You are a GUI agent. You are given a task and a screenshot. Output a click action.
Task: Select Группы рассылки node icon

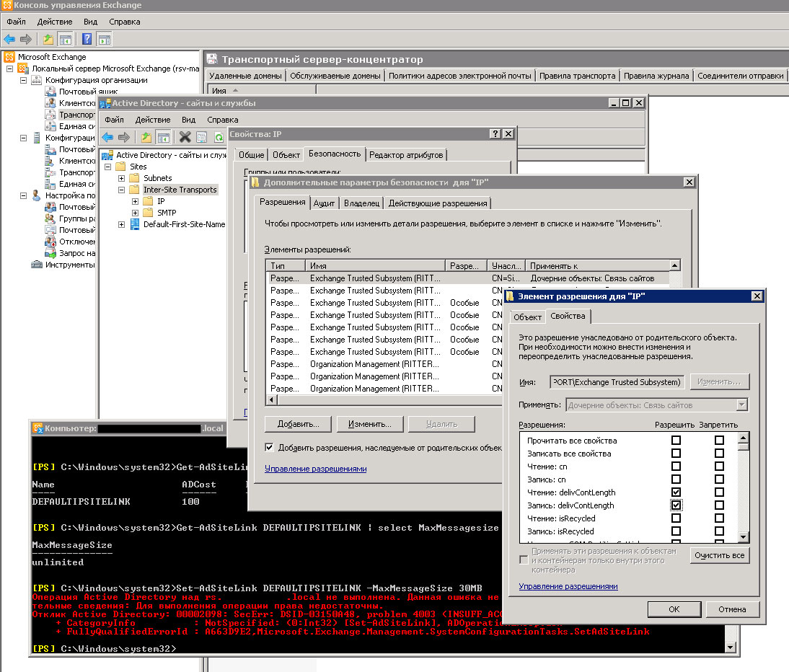pos(50,218)
